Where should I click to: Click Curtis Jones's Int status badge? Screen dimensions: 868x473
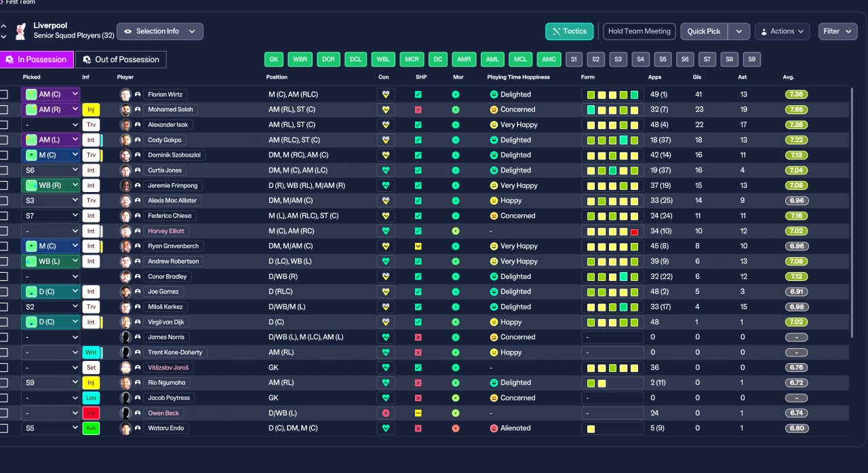pyautogui.click(x=91, y=170)
